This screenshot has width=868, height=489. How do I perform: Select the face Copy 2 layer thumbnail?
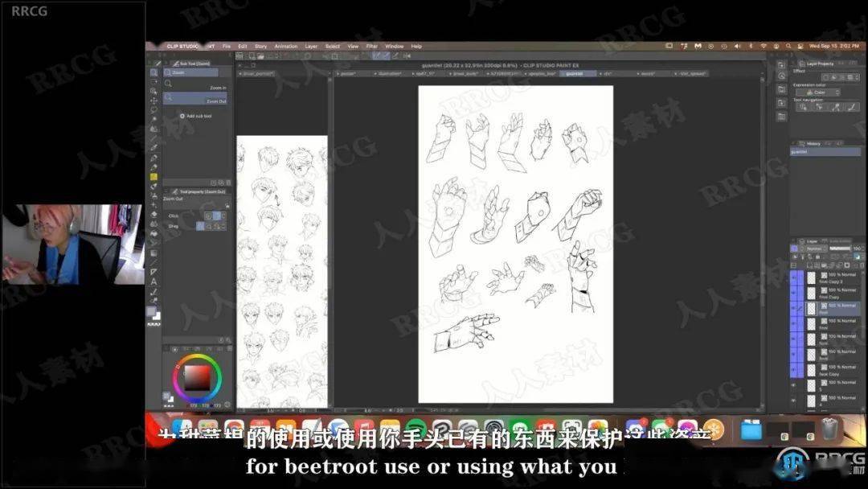pos(812,278)
